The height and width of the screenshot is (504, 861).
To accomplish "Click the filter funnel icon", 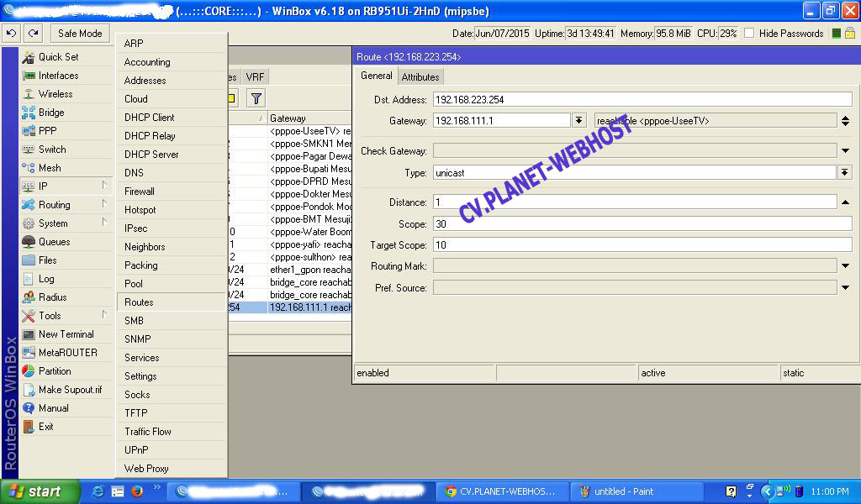I will (x=256, y=98).
